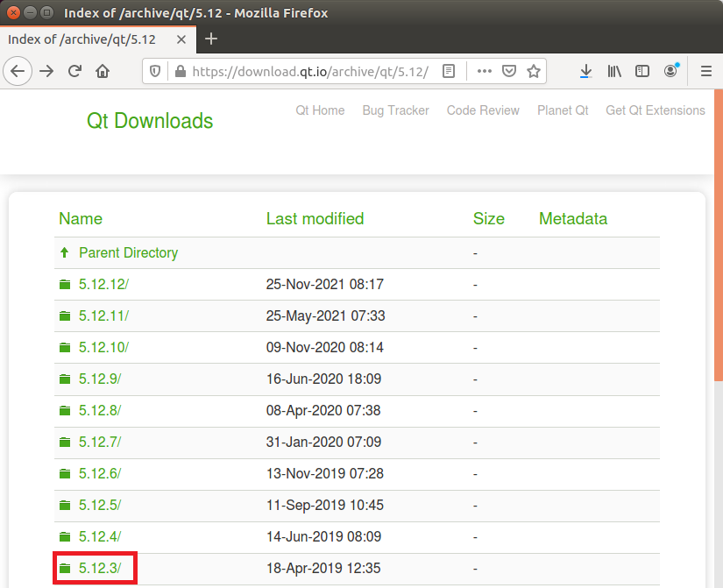Image resolution: width=723 pixels, height=588 pixels.
Task: Open tracking protection shield info
Action: [x=155, y=71]
